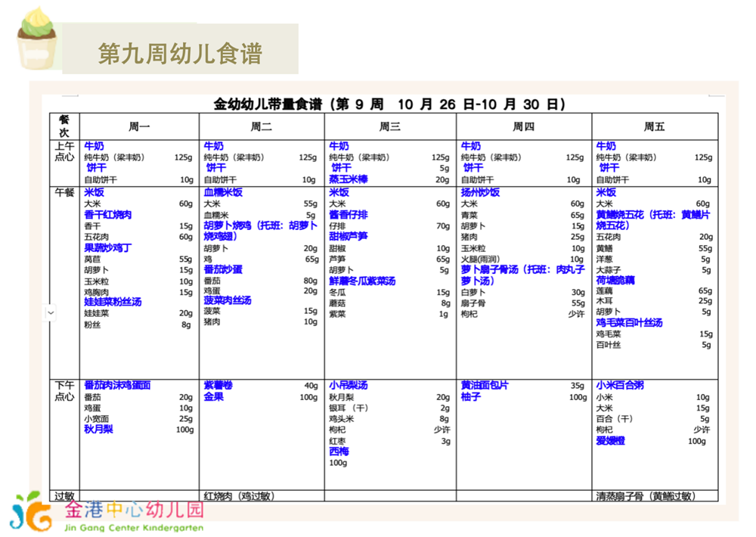Screen dimensions: 756x537
Task: Select the fruit name 柚子
Action: 470,396
